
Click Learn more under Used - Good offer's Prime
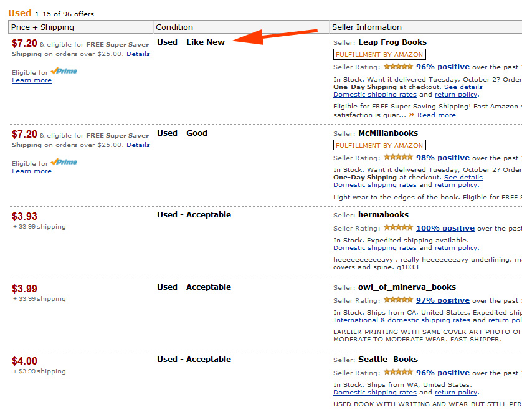tap(32, 171)
